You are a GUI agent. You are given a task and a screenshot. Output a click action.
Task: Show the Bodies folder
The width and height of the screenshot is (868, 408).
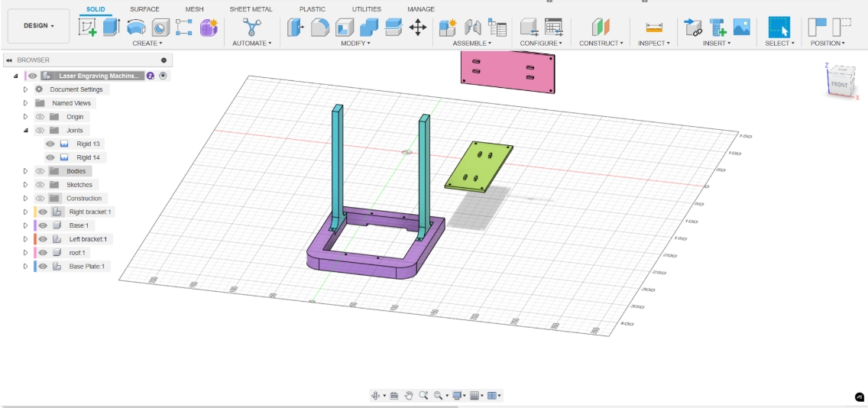coord(40,171)
